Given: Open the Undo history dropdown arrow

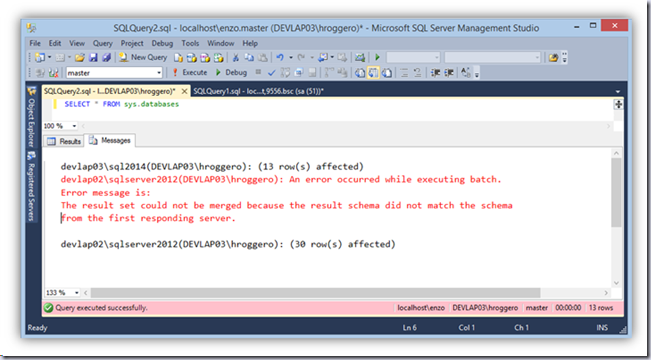Looking at the screenshot, I should (x=291, y=58).
